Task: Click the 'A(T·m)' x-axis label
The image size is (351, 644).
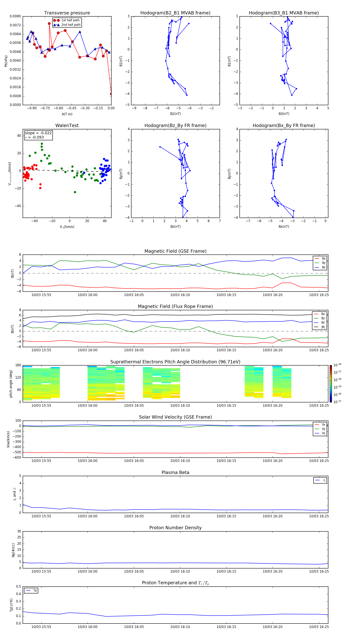Action: click(x=67, y=114)
